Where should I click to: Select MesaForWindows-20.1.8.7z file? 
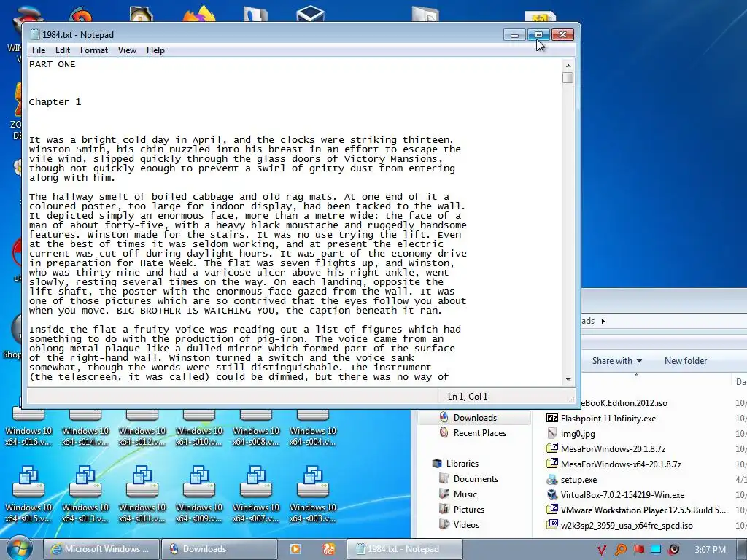(613, 448)
